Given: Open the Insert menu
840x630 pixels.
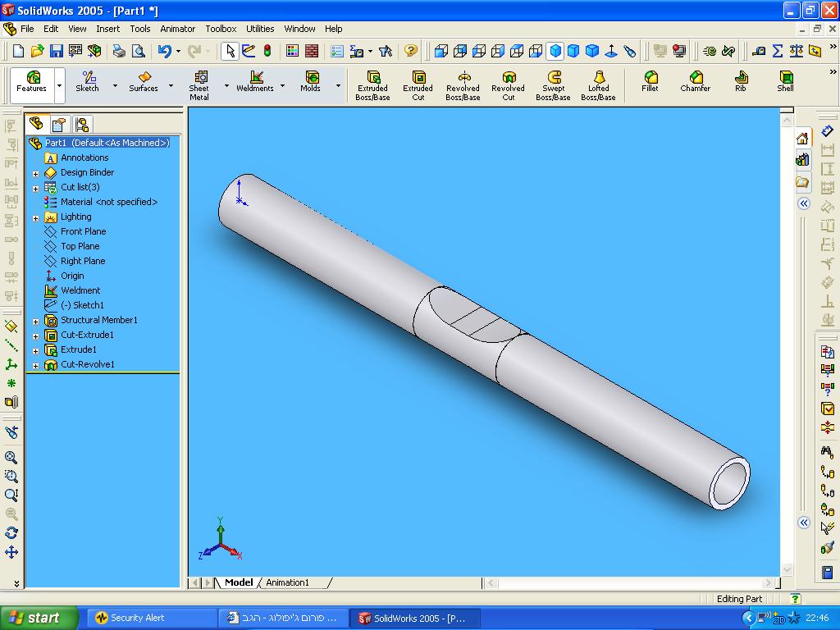Looking at the screenshot, I should click(107, 29).
